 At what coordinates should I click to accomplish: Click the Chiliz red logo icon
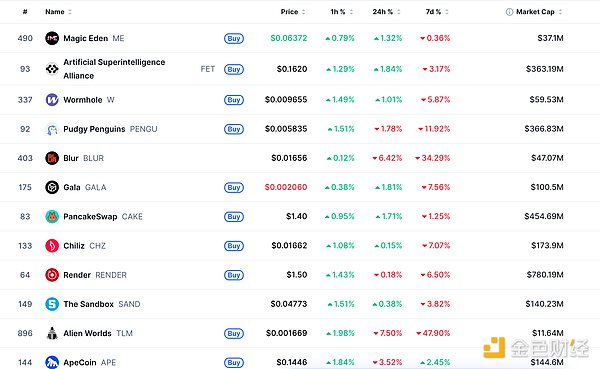click(x=52, y=246)
